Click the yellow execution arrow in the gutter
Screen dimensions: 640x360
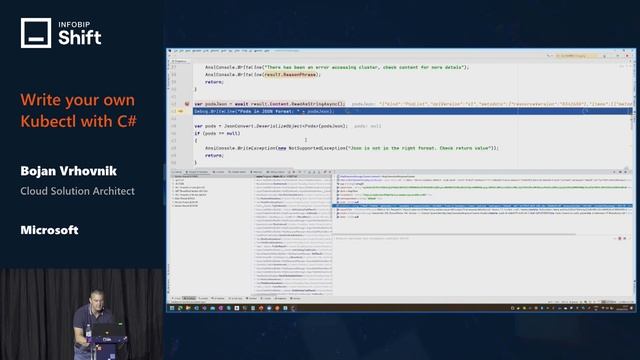coord(180,111)
